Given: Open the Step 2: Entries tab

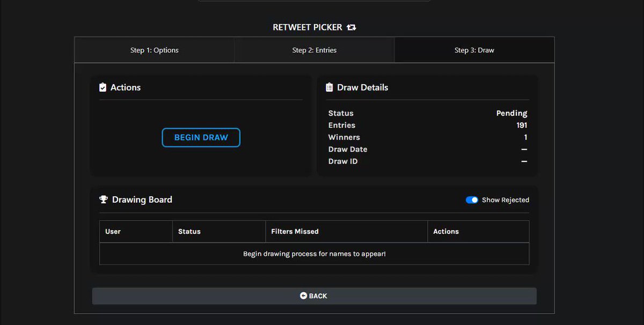Looking at the screenshot, I should [314, 50].
